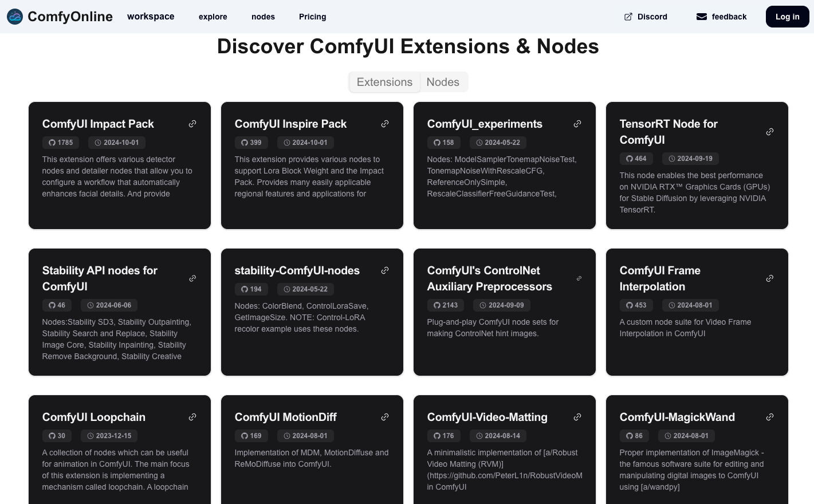The image size is (814, 504).
Task: Click clock icon beside 2024-06-06 date
Action: click(91, 305)
